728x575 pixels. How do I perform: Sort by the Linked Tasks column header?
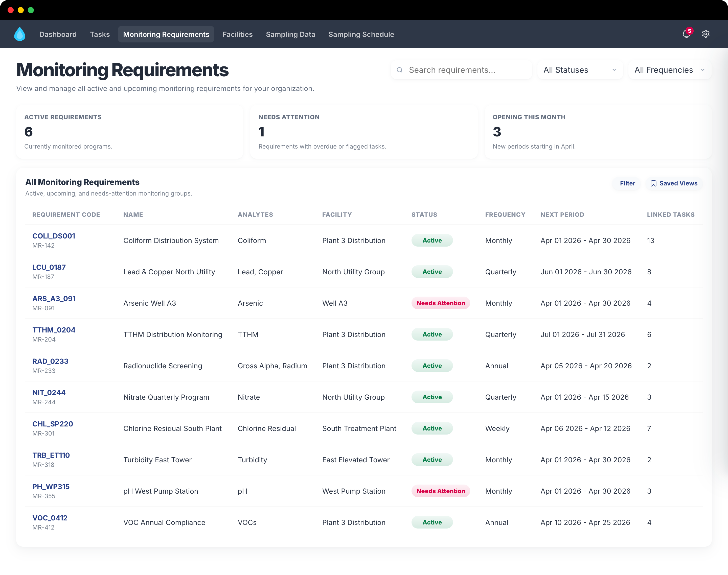(x=670, y=215)
